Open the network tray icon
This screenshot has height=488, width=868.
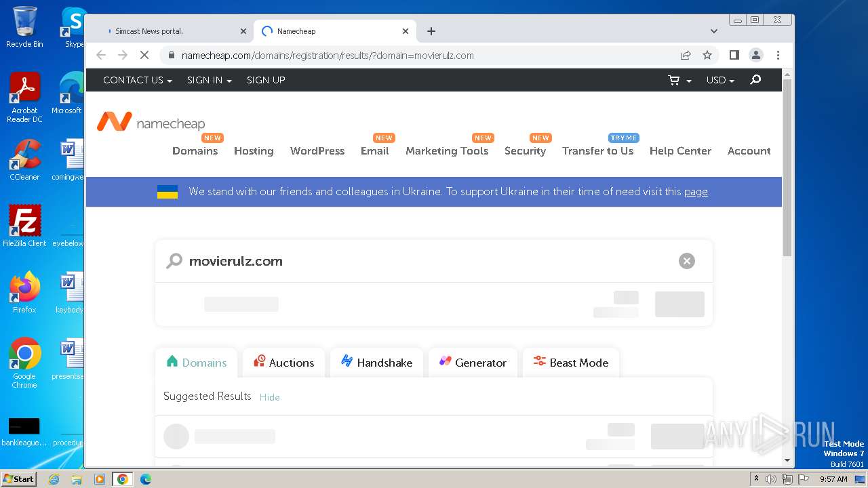tap(787, 479)
